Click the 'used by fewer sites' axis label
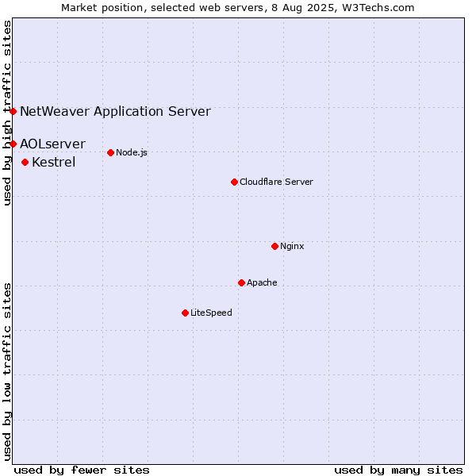This screenshot has height=476, width=476. tap(82, 470)
